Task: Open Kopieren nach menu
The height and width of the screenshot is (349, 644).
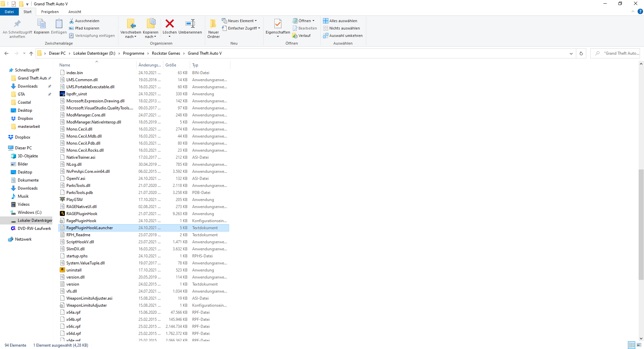Action: point(151,29)
